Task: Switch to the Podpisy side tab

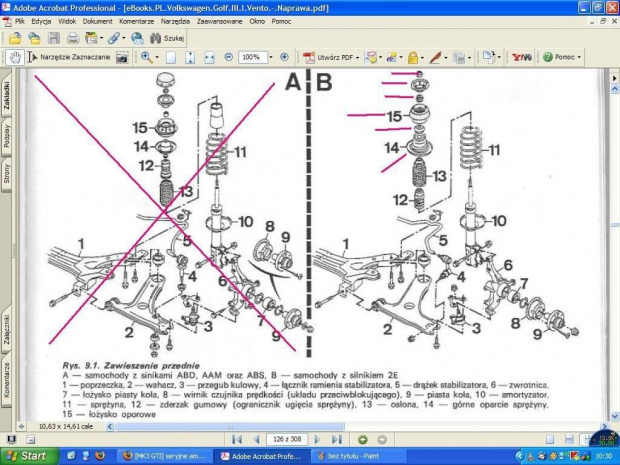Action: tap(6, 136)
